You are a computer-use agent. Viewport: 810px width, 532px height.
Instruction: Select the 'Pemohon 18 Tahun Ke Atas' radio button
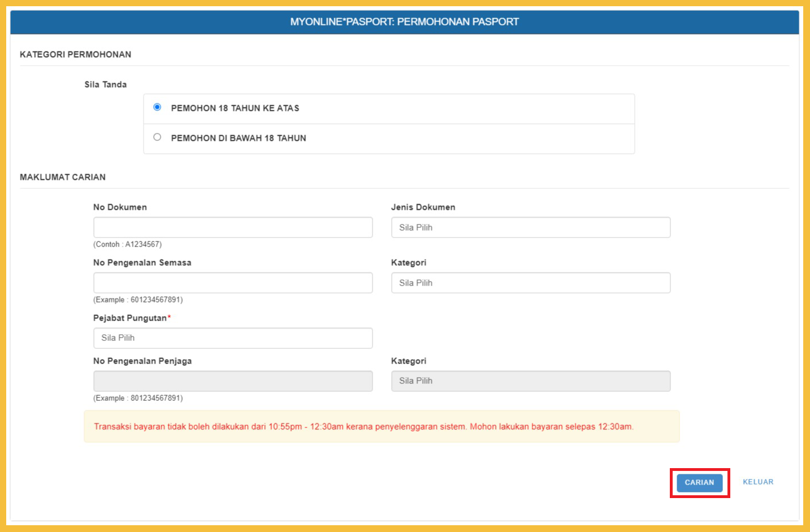157,107
